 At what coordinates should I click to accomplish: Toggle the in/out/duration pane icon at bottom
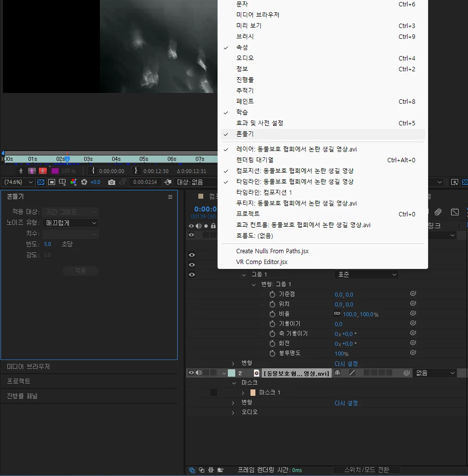click(x=211, y=470)
